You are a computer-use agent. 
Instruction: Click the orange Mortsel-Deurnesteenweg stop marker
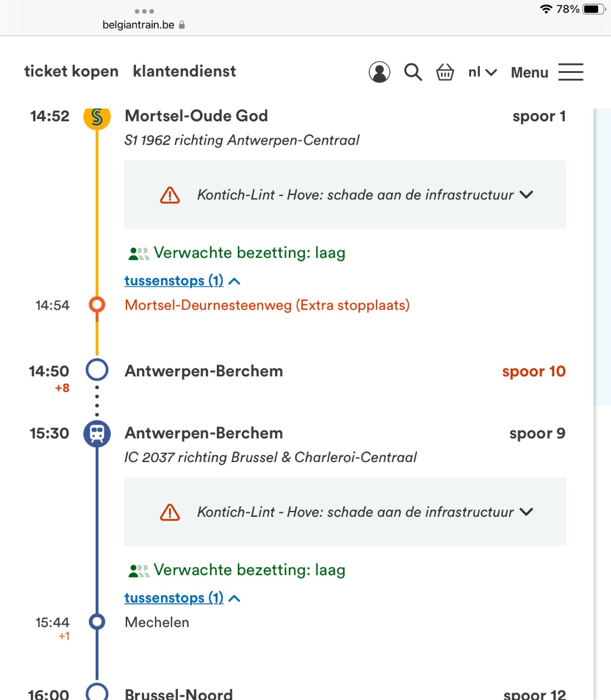click(x=97, y=304)
